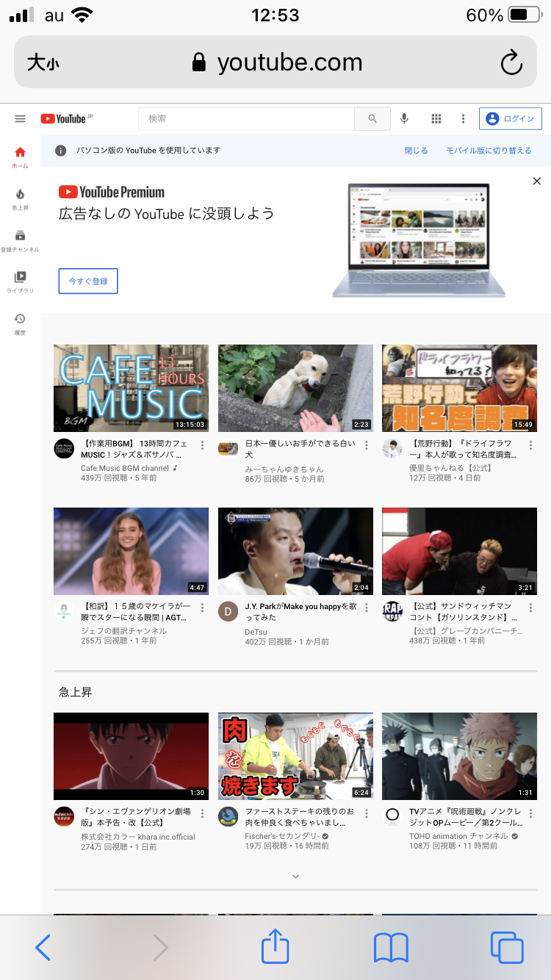Open the hamburger guide menu
Screen dimensions: 551x980
[x=20, y=119]
